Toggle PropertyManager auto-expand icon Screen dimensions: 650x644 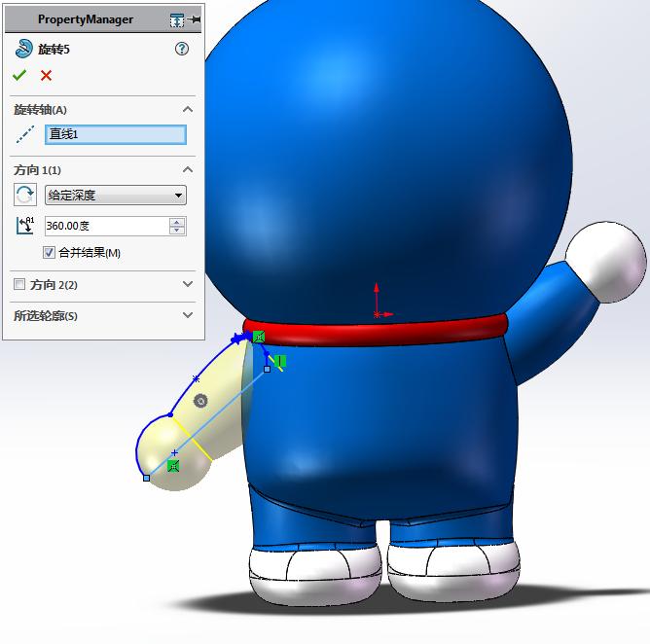pyautogui.click(x=177, y=19)
